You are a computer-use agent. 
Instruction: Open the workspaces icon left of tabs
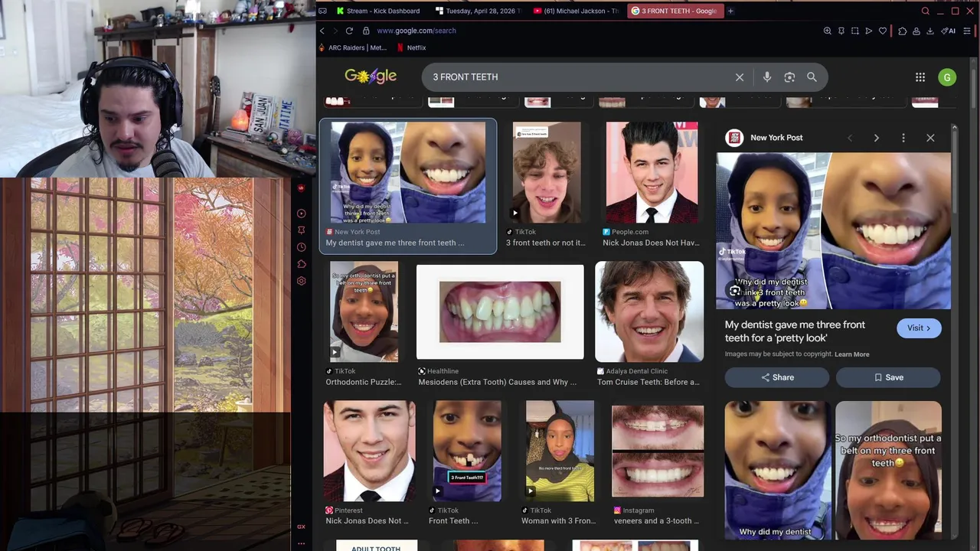[322, 11]
